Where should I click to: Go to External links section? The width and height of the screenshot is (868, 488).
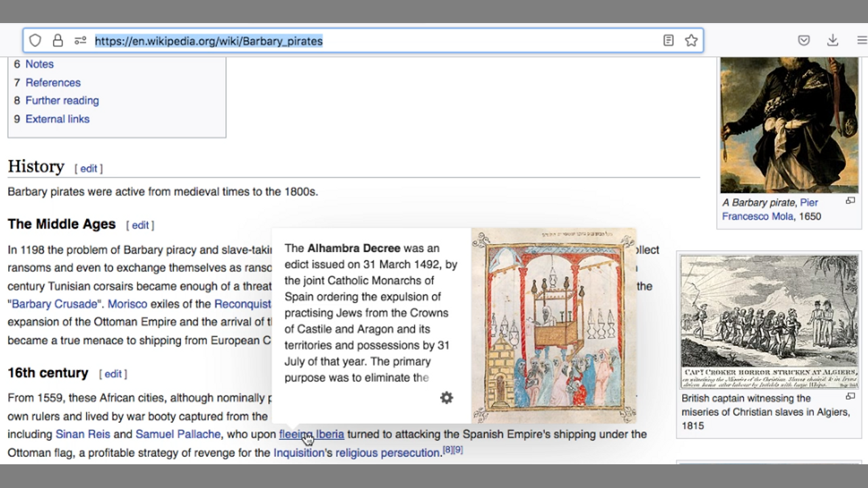(57, 119)
